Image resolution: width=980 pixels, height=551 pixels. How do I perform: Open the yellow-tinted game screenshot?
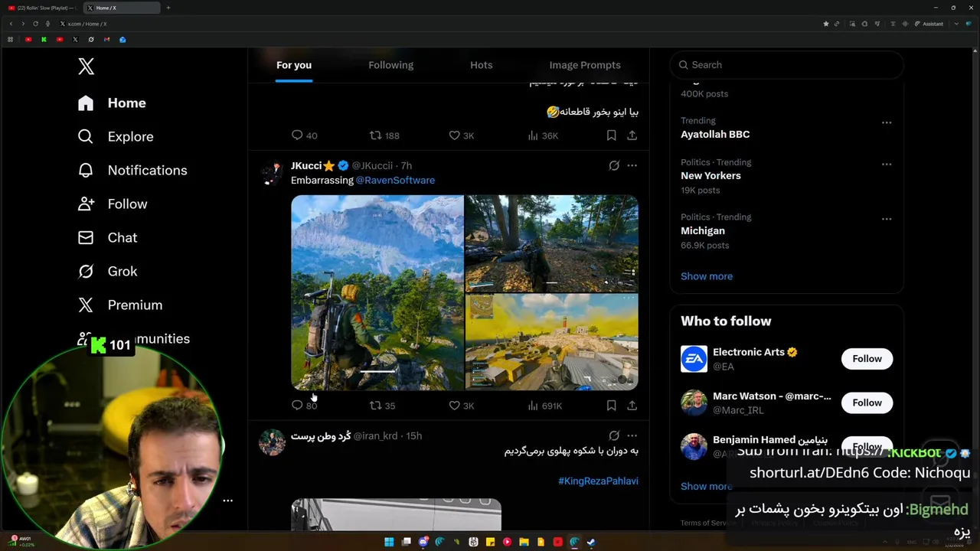pyautogui.click(x=552, y=342)
